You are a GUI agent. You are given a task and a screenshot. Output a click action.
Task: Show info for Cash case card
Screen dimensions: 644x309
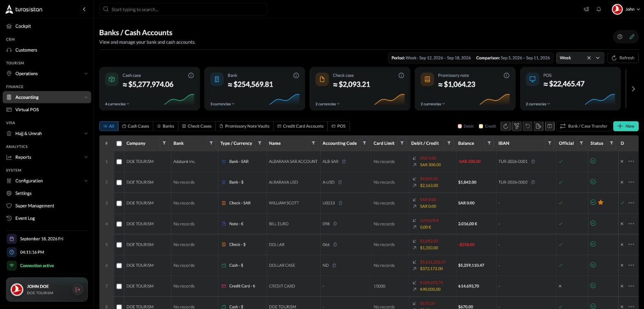pyautogui.click(x=191, y=76)
